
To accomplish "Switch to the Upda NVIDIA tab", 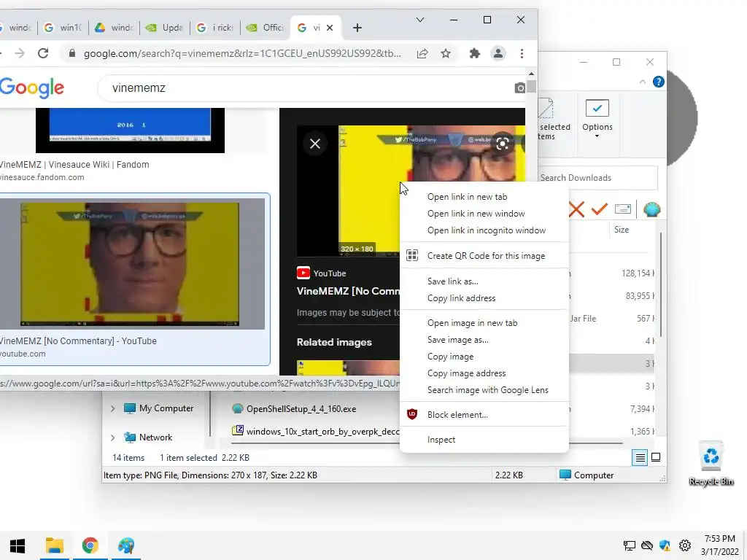I will [165, 28].
